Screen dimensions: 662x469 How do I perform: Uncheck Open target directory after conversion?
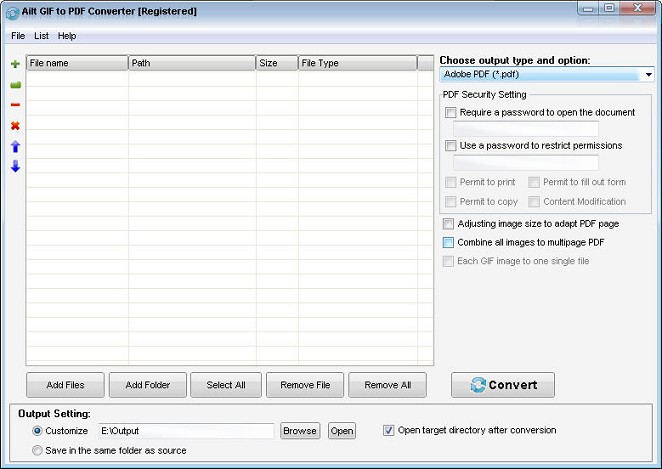(x=388, y=430)
